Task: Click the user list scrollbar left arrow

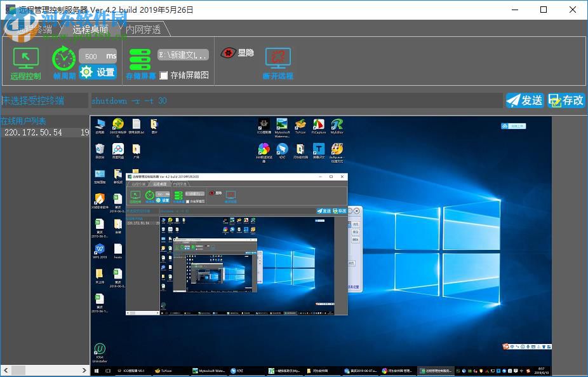Action: click(x=4, y=370)
